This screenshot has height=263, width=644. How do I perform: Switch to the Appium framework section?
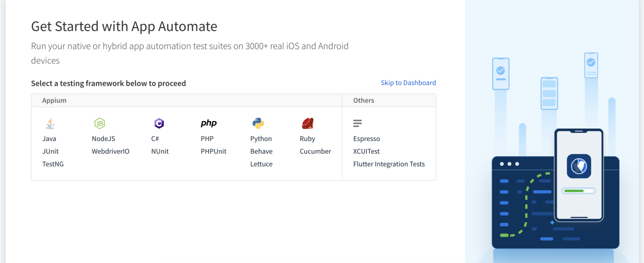54,100
